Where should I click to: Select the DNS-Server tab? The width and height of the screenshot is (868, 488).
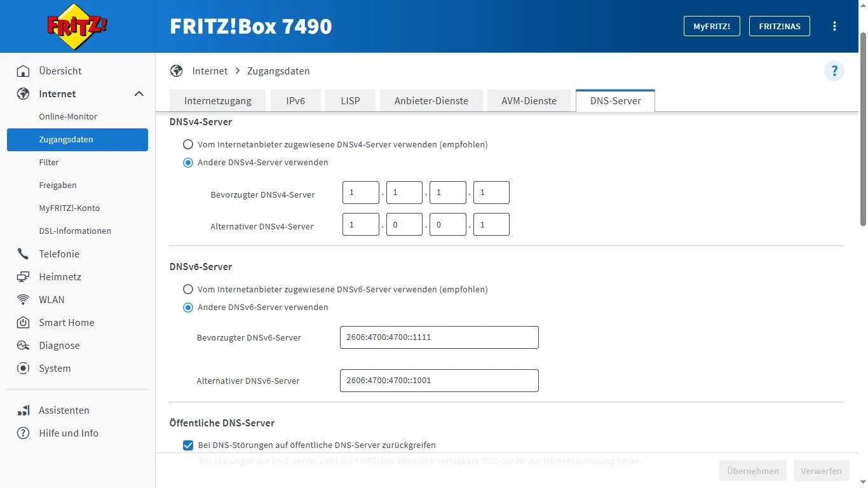[x=616, y=101]
